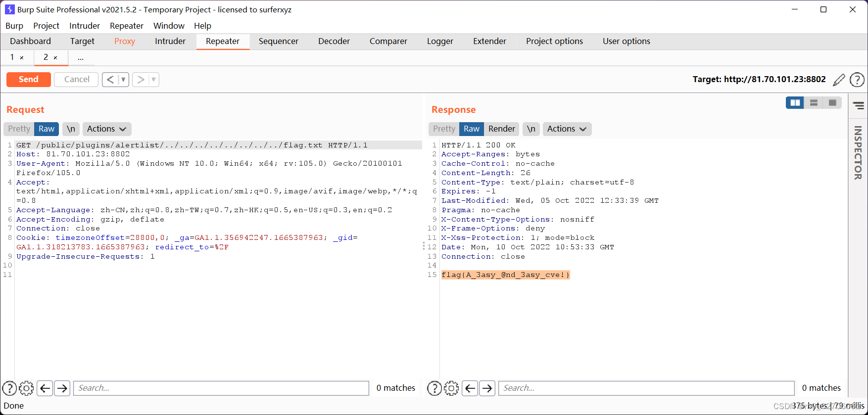Screen dimensions: 868x415
Task: Focus the Response search field
Action: click(x=646, y=388)
